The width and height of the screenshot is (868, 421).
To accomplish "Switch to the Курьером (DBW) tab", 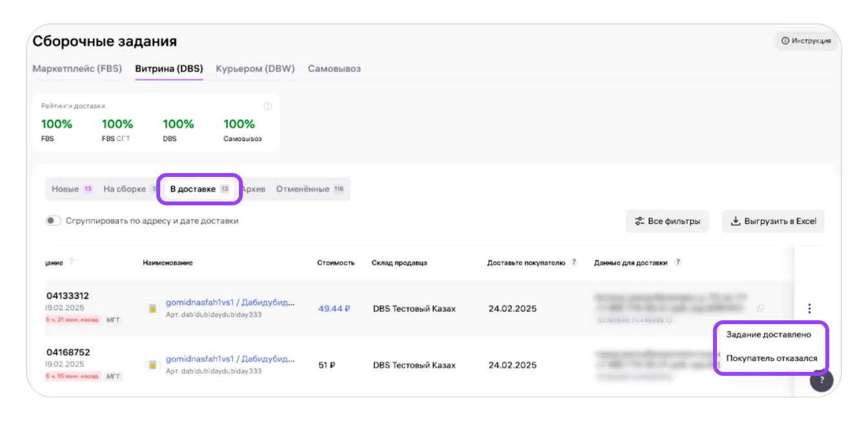I will point(255,68).
